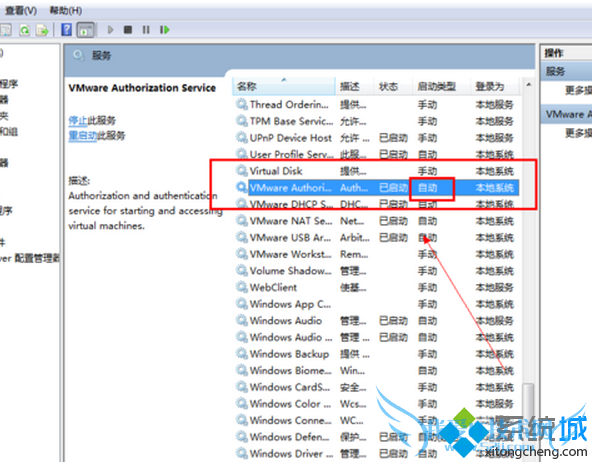Click the gear icon of VMware Authorization service
Screen dimensions: 592x462
(x=242, y=187)
